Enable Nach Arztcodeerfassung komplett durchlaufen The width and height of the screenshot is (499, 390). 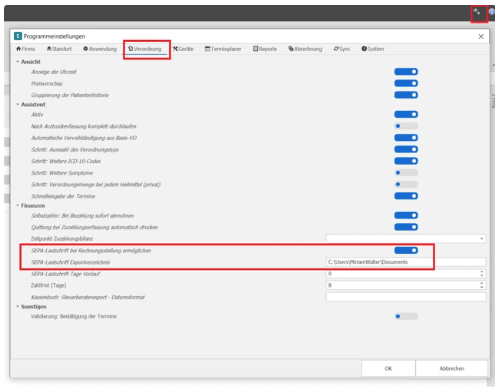click(x=406, y=126)
